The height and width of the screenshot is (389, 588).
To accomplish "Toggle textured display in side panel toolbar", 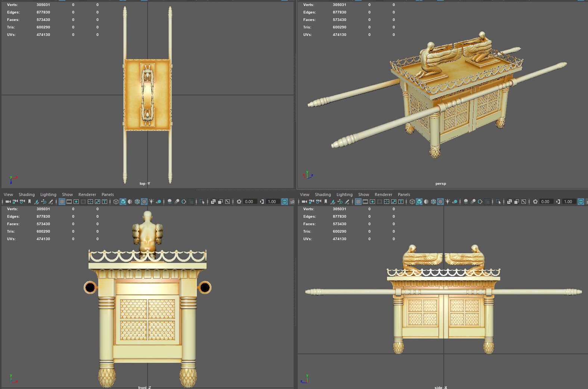I will click(440, 202).
